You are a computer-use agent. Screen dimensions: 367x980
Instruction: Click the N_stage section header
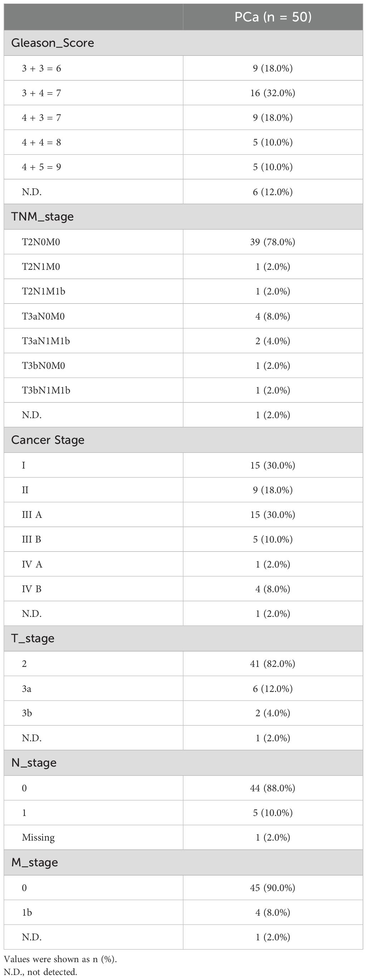[x=34, y=763]
